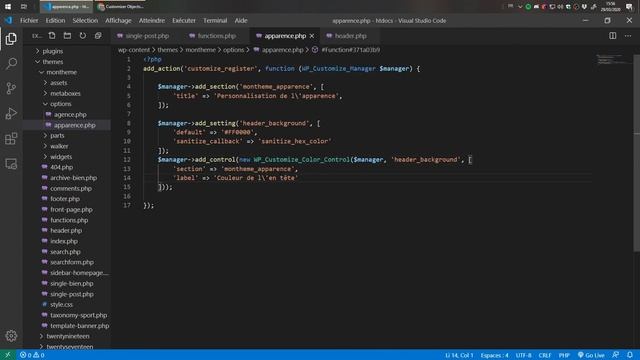Open taxonomy-sport.php in the file tree
Viewport: 640px width, 360px height.
pos(78,315)
